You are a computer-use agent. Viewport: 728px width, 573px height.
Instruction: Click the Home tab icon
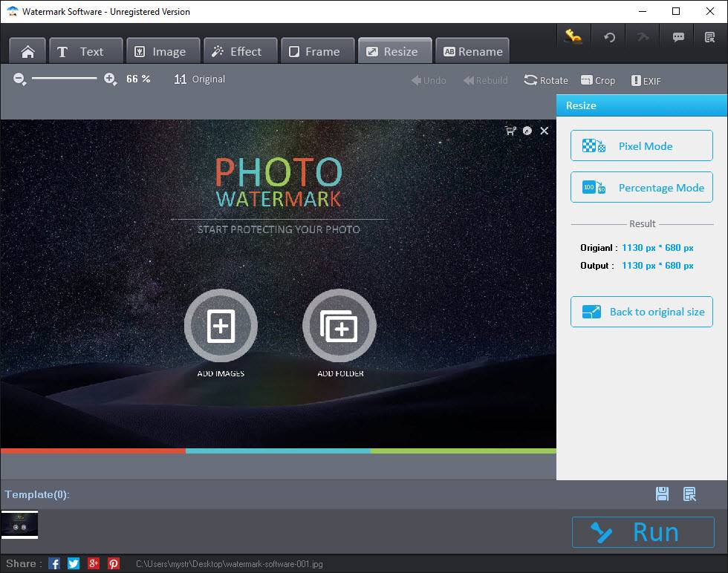28,51
